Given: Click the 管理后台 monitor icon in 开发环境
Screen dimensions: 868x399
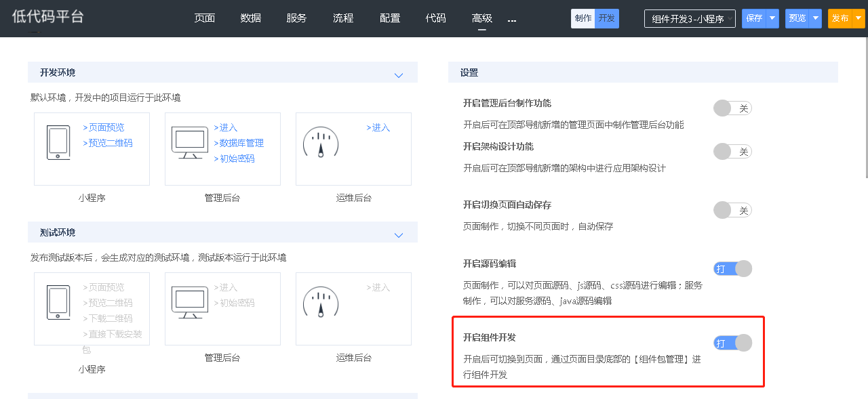Looking at the screenshot, I should point(189,142).
